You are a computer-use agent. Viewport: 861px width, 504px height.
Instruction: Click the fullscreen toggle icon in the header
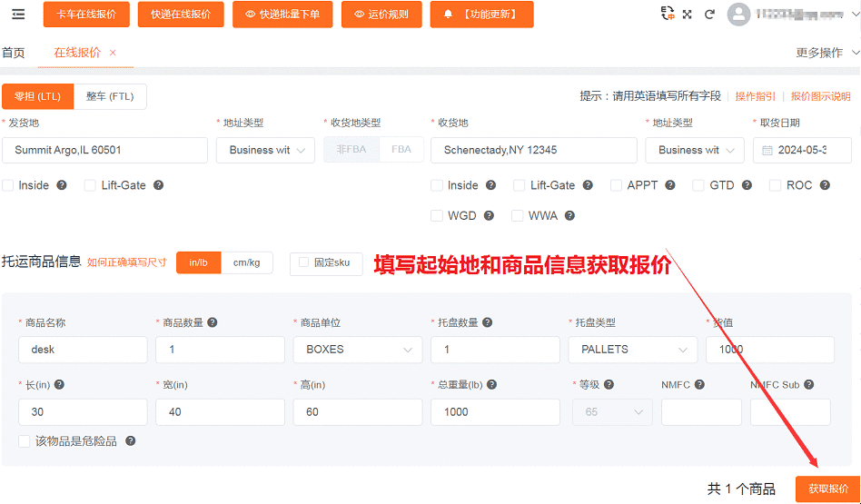[x=688, y=15]
